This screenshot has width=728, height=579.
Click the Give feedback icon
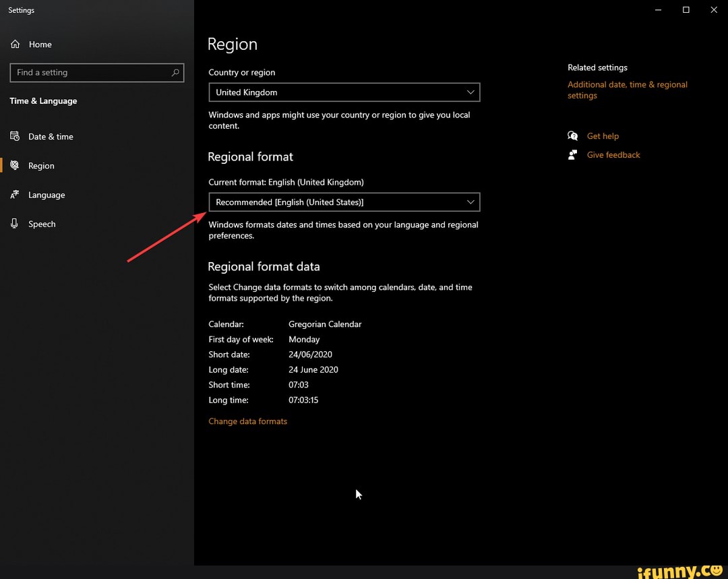pyautogui.click(x=573, y=154)
